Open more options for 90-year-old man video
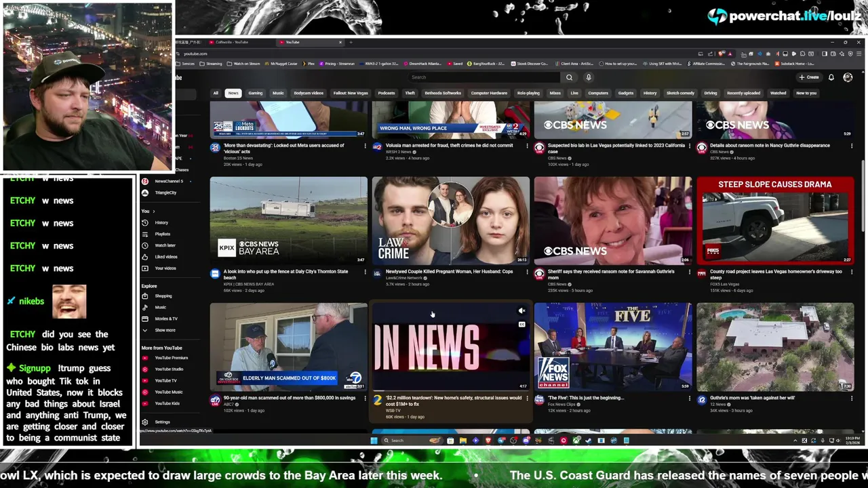Viewport: 868px width, 488px height. pos(365,399)
